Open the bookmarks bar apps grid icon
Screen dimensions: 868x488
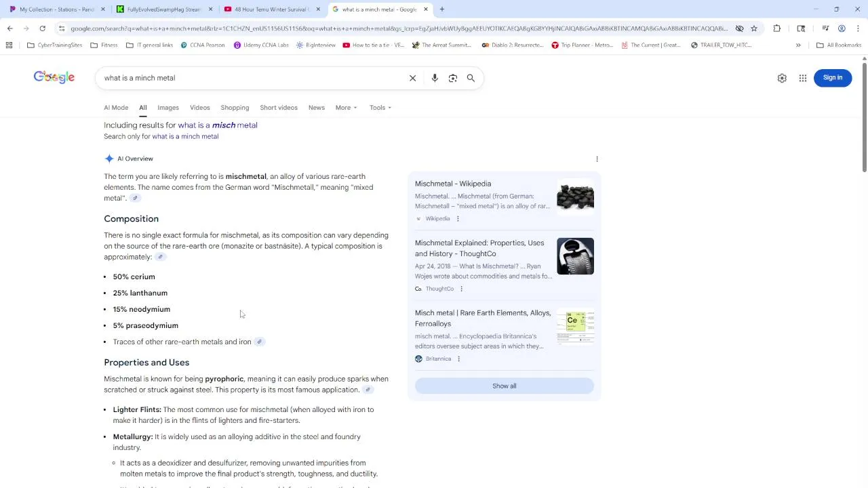(9, 45)
